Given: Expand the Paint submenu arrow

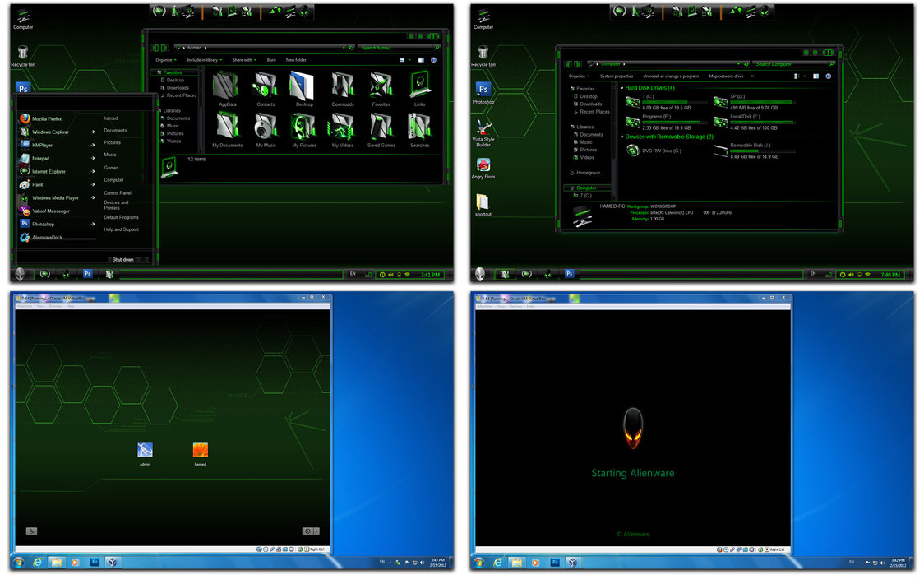Looking at the screenshot, I should click(x=93, y=184).
